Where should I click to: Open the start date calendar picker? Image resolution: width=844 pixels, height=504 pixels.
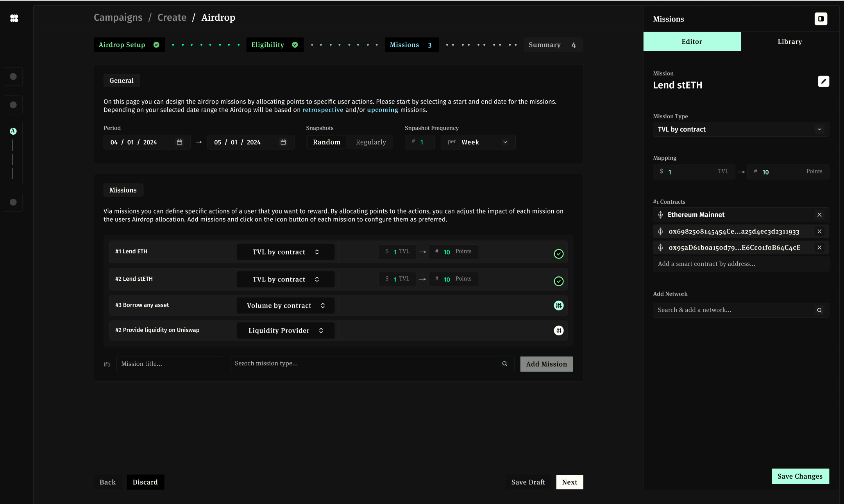click(x=179, y=142)
